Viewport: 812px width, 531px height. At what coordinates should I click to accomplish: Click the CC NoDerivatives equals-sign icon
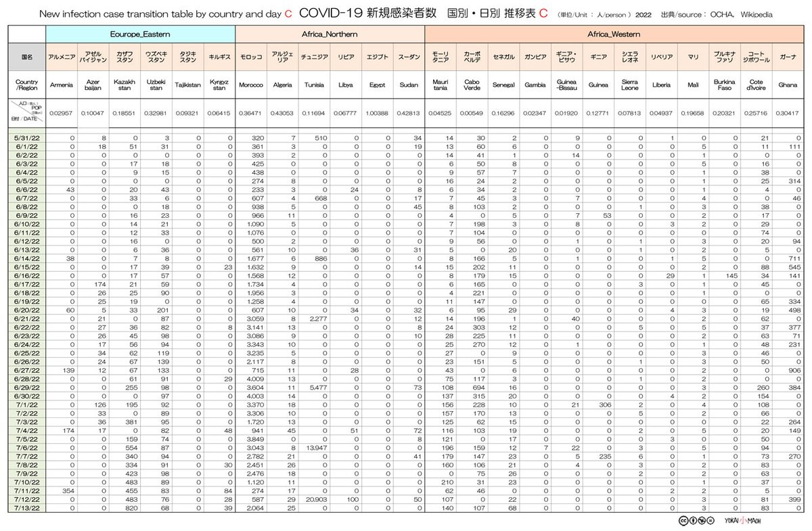(711, 520)
